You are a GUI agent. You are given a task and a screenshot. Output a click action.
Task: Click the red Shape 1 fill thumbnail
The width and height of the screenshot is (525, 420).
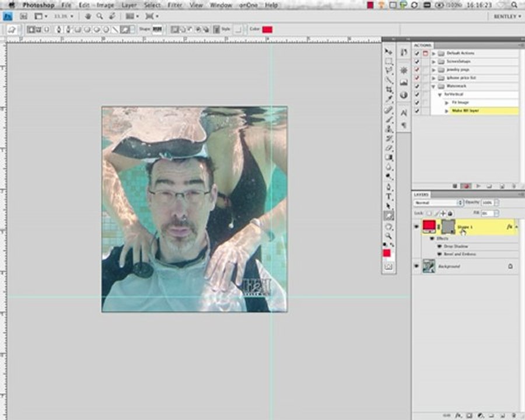[x=429, y=227]
